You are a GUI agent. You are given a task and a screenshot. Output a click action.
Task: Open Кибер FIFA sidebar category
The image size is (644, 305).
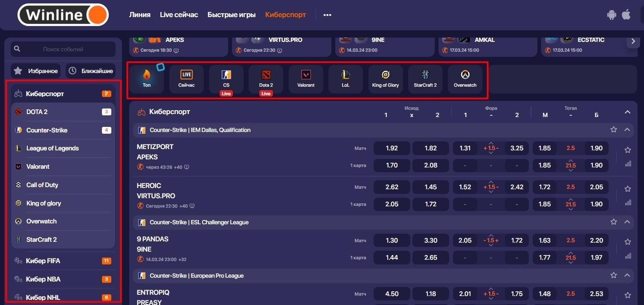63,261
